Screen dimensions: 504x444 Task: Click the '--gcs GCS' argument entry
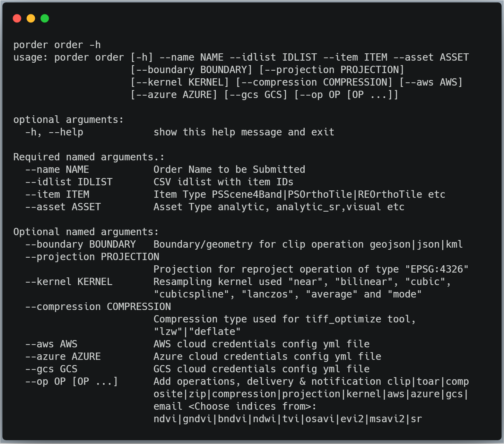[51, 369]
